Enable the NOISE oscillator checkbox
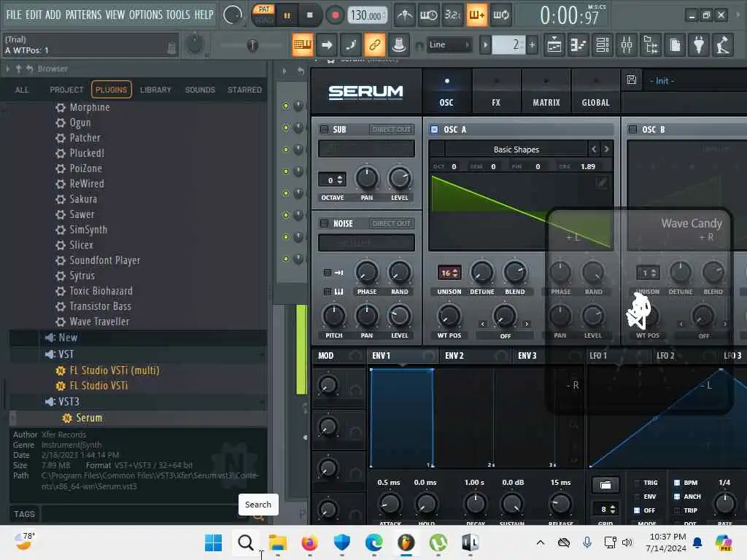 tap(325, 223)
